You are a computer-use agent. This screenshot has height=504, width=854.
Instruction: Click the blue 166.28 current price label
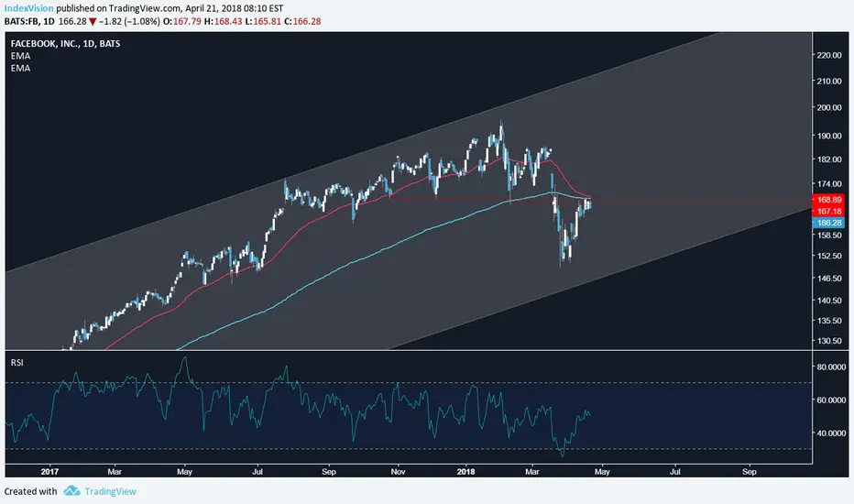tap(828, 223)
